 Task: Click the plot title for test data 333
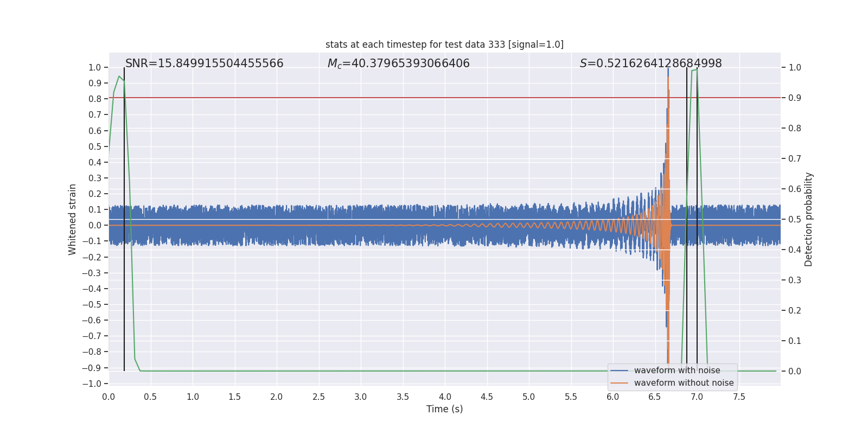pos(444,44)
